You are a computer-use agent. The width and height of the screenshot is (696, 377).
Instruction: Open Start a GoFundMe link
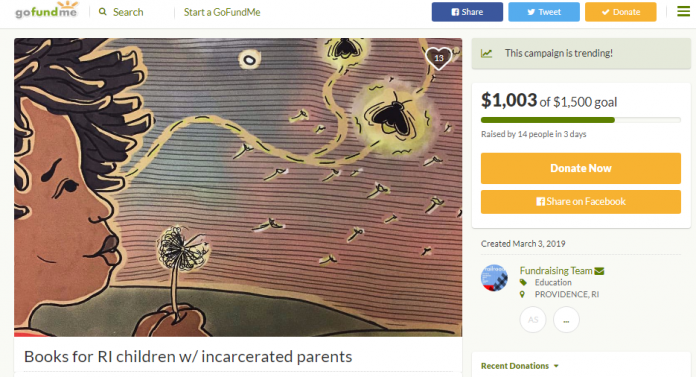pyautogui.click(x=222, y=12)
